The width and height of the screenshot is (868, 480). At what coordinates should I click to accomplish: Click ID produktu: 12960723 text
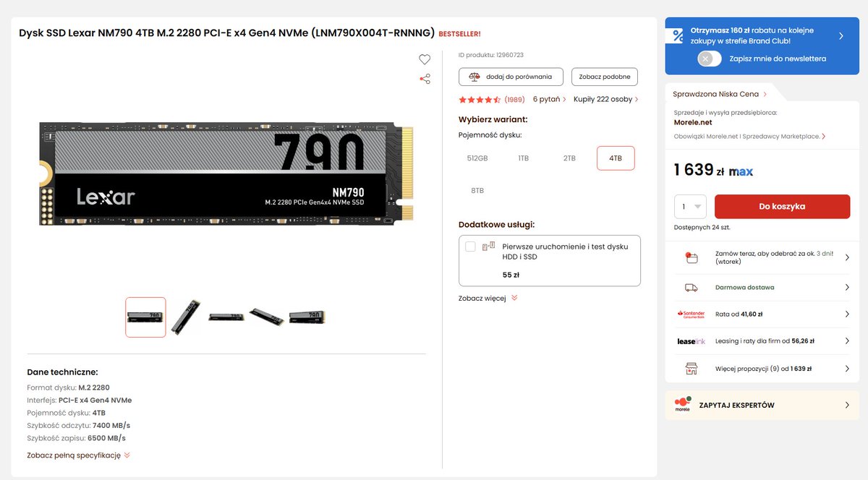[491, 55]
